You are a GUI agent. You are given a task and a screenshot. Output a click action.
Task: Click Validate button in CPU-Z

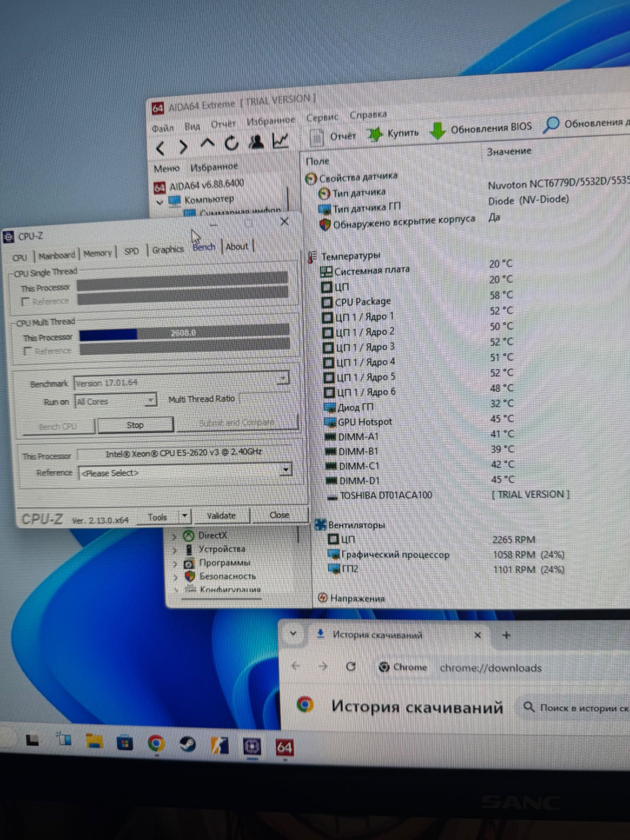[221, 516]
